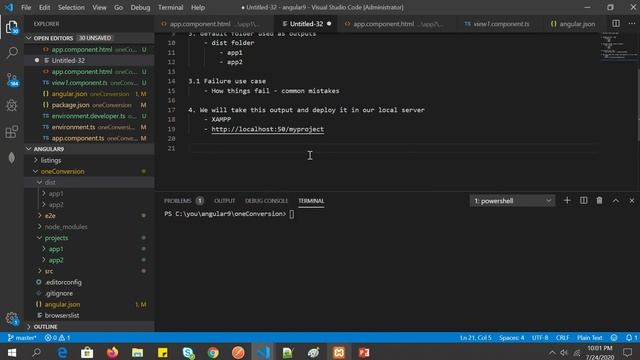Open environment.developer.ts in open editors

click(89, 116)
